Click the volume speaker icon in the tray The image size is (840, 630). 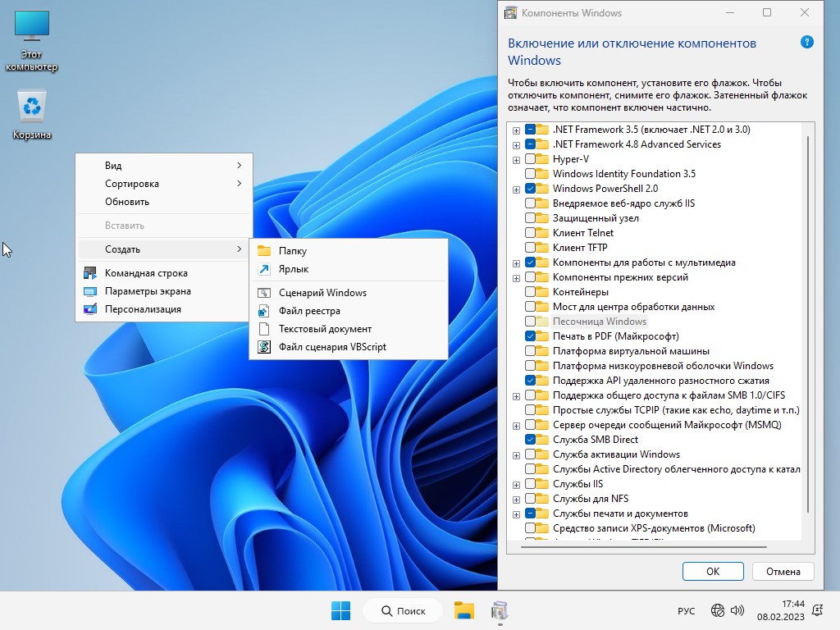(737, 610)
